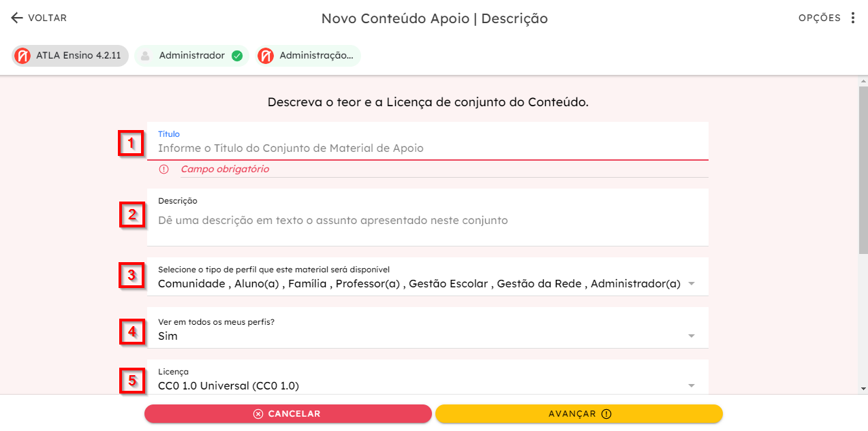
Task: Click the CANCELAR button
Action: tap(288, 414)
